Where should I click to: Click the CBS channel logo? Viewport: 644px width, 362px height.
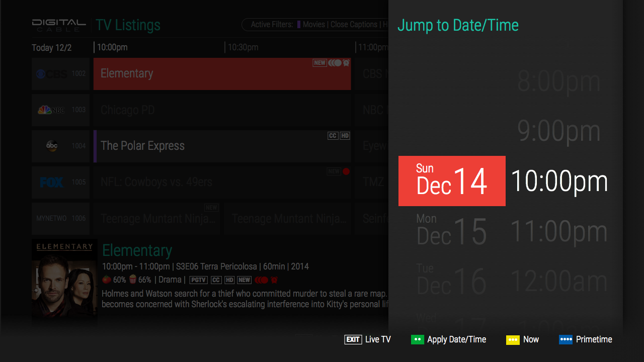(x=51, y=74)
